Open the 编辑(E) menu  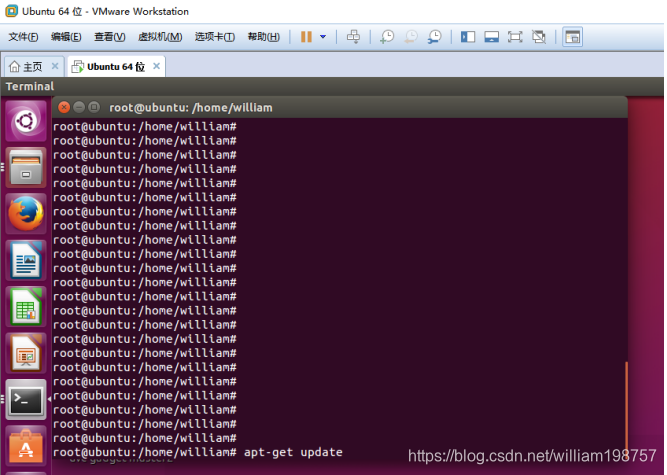pyautogui.click(x=66, y=37)
